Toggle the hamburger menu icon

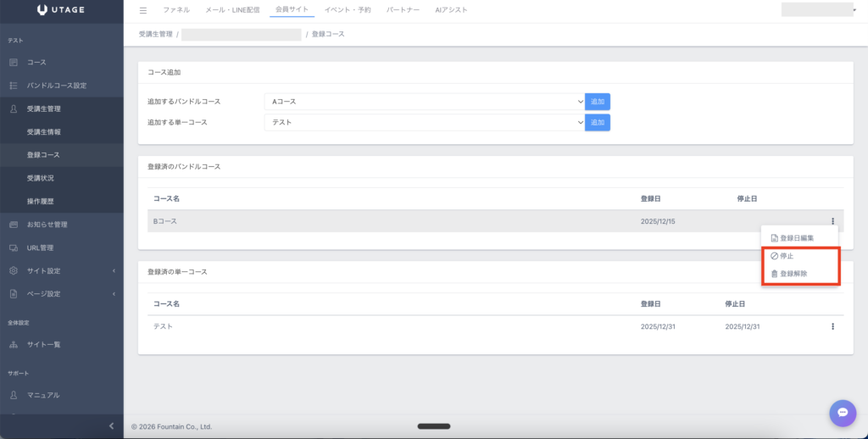coord(143,10)
